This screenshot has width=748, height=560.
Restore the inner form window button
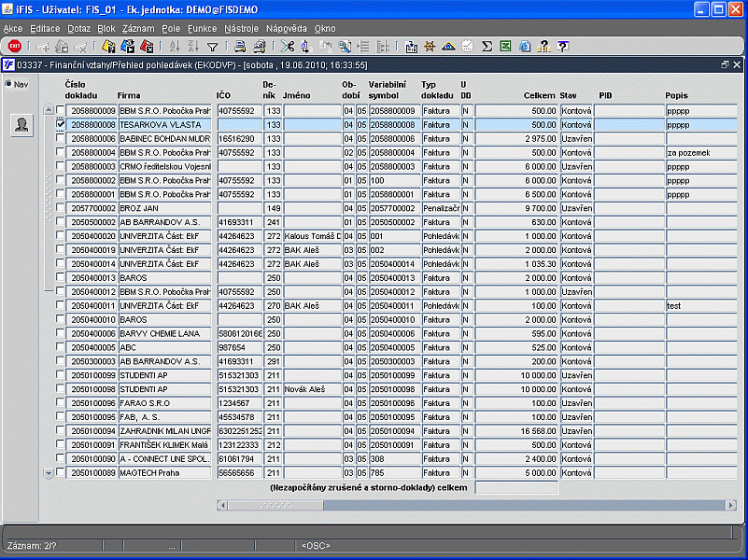tap(725, 64)
